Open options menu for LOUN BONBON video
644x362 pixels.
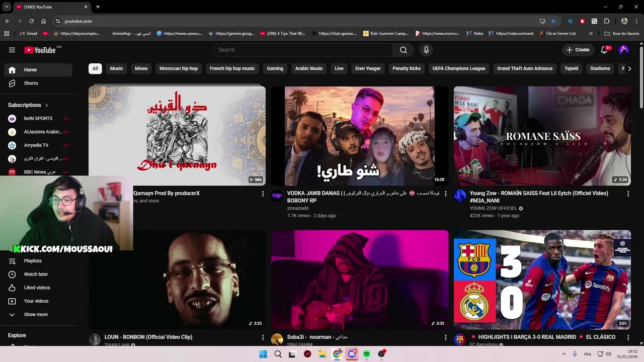pyautogui.click(x=263, y=337)
